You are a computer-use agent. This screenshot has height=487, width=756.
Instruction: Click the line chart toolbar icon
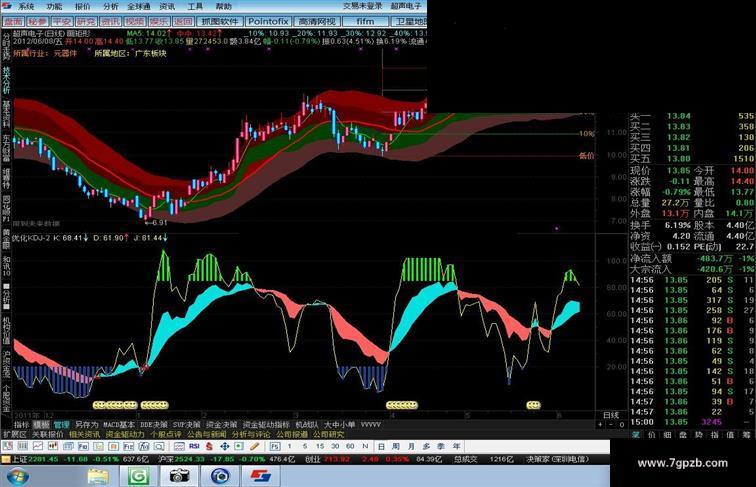click(38, 446)
